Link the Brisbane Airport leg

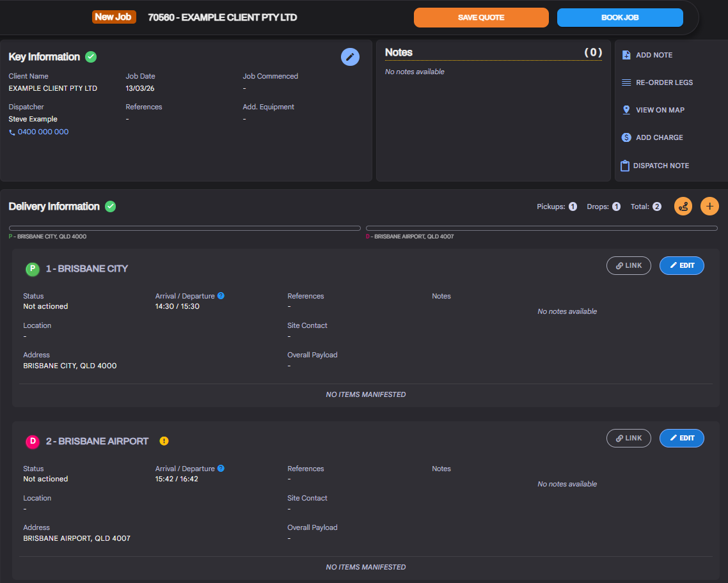click(x=629, y=439)
